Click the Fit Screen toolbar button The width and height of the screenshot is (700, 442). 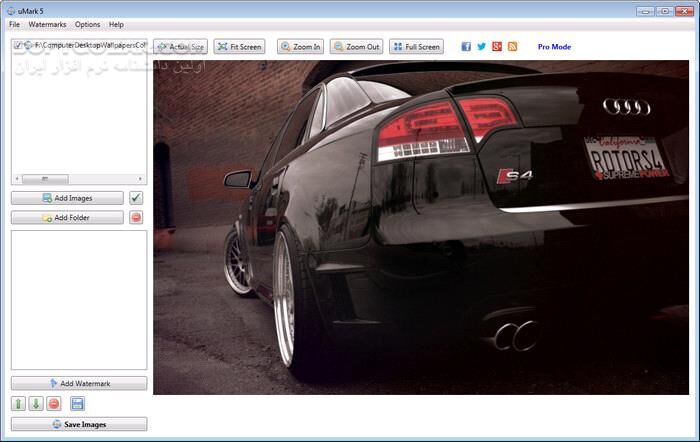[239, 47]
